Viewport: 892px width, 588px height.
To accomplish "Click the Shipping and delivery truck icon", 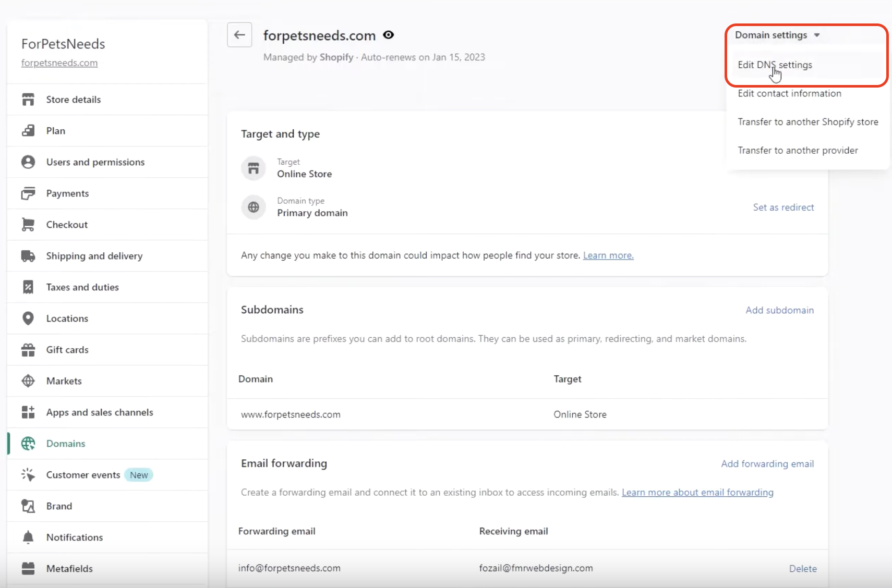I will [x=28, y=256].
